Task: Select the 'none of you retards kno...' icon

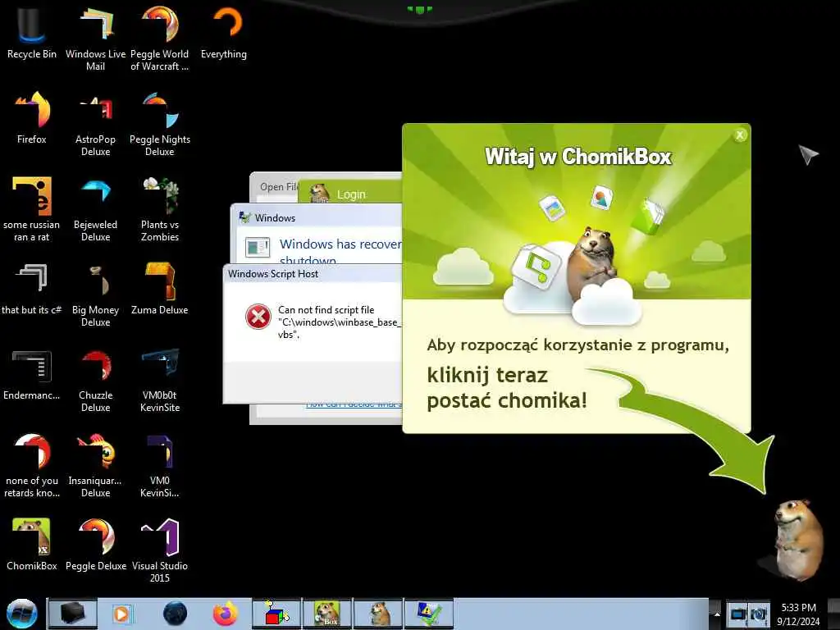Action: click(x=32, y=465)
